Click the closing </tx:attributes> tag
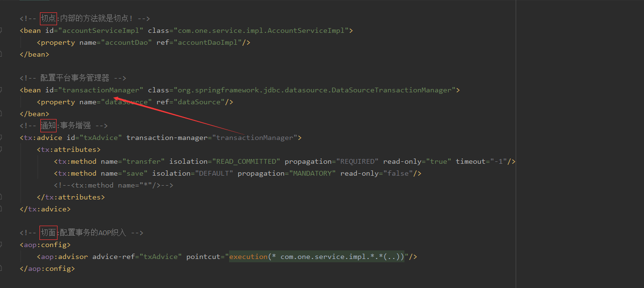 point(71,197)
